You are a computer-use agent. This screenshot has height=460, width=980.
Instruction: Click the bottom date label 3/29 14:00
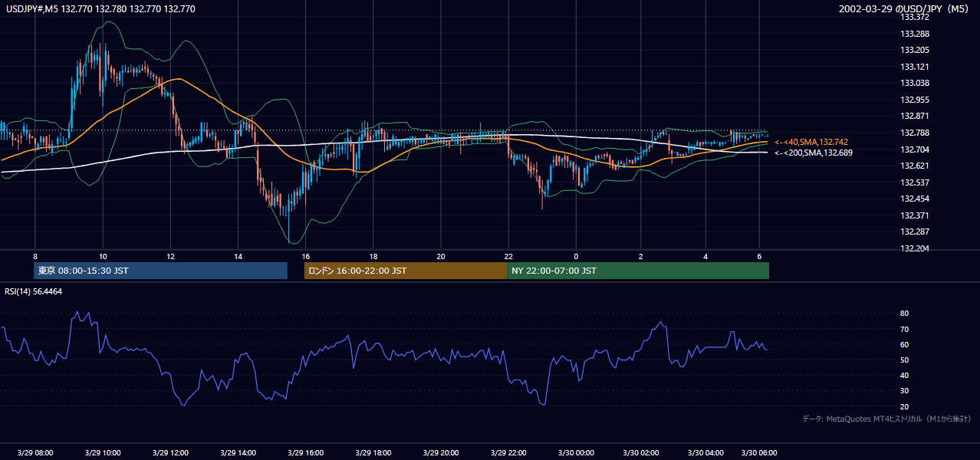(x=238, y=452)
